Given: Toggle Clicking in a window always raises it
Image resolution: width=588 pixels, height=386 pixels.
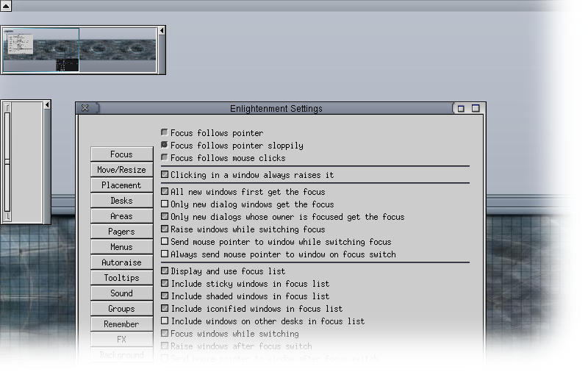Looking at the screenshot, I should pyautogui.click(x=164, y=174).
